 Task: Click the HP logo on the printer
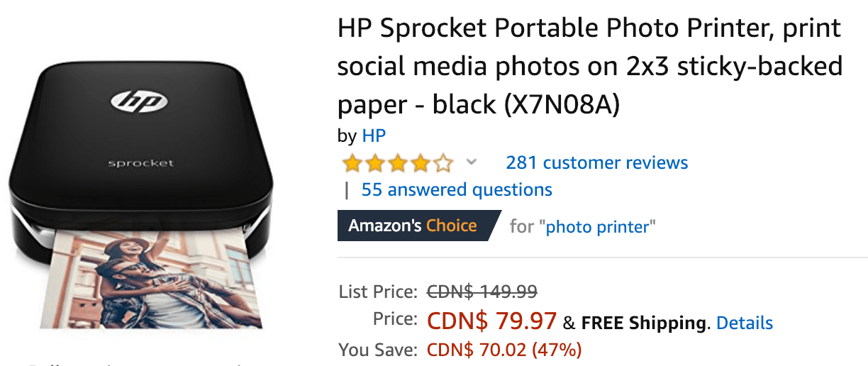(x=140, y=101)
